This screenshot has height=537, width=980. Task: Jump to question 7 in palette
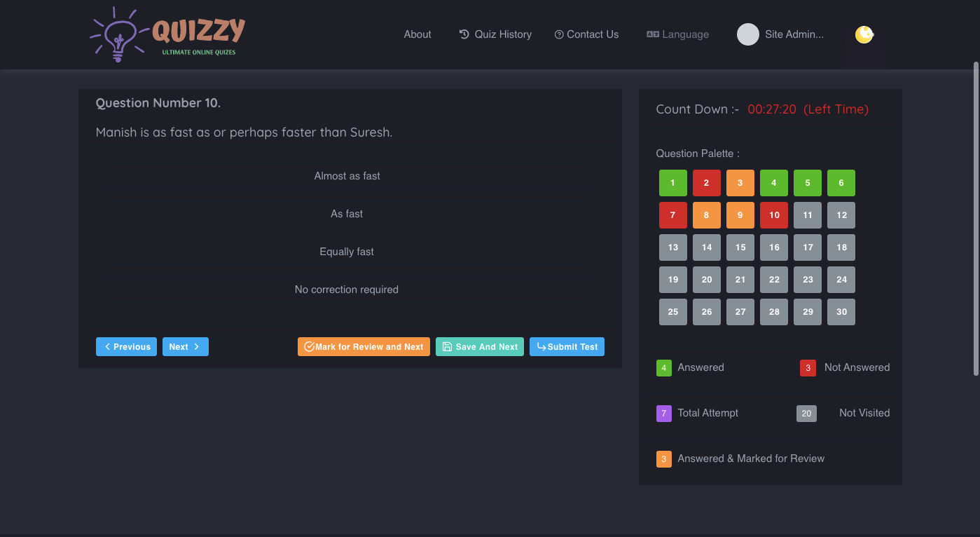pyautogui.click(x=673, y=215)
